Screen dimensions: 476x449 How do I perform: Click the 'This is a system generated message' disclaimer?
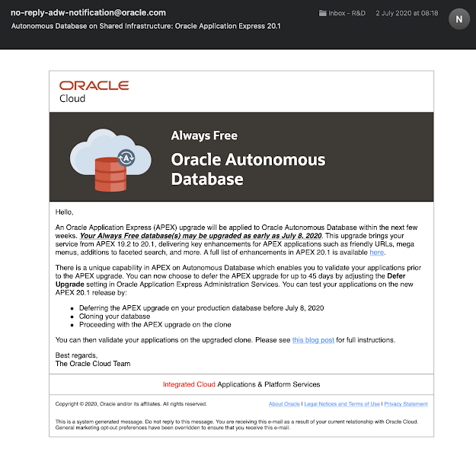[237, 425]
